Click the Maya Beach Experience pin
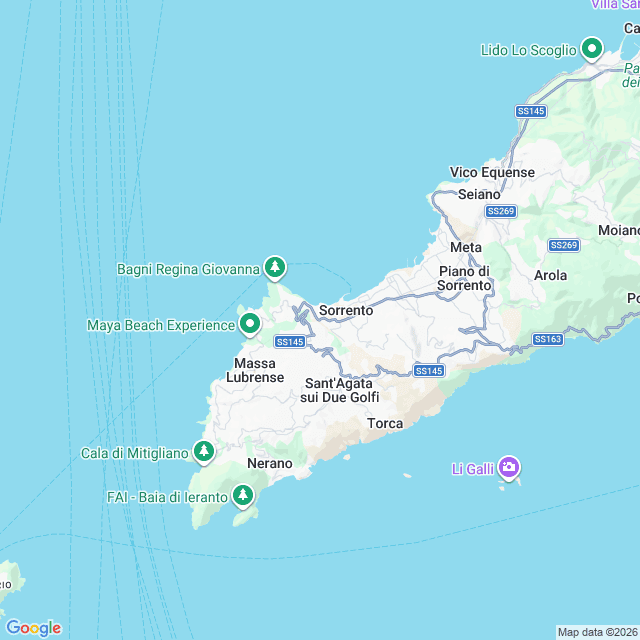This screenshot has height=640, width=640. 250,324
